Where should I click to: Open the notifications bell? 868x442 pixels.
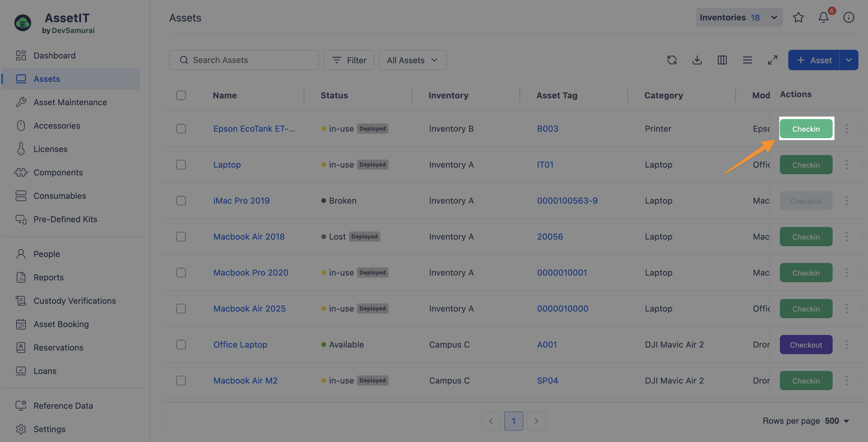coord(823,17)
